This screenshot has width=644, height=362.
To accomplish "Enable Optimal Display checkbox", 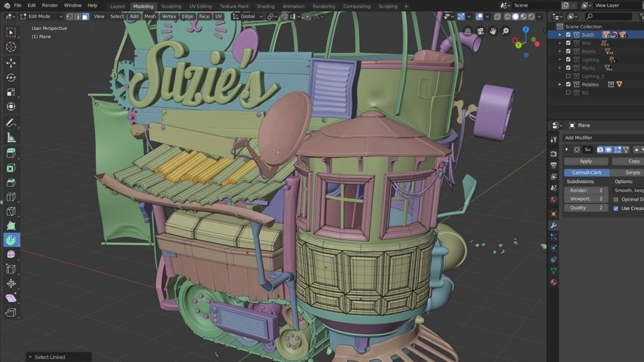I will [x=616, y=199].
